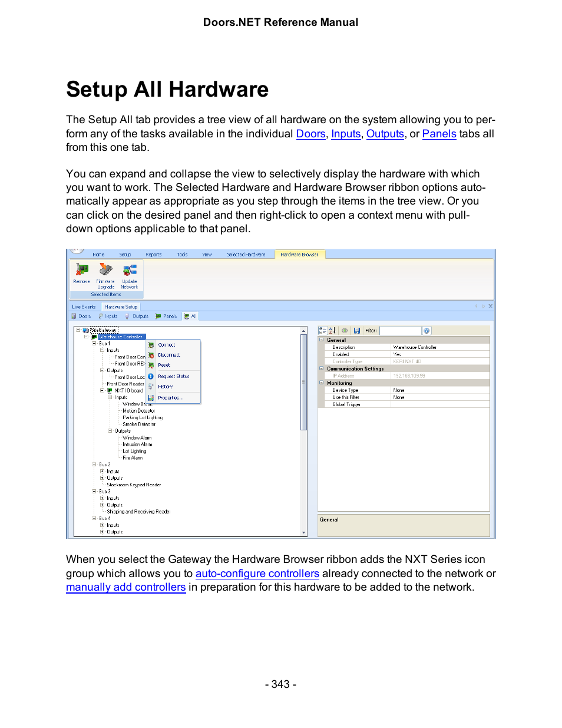The height and width of the screenshot is (728, 562).
Task: Click the save icon in the property grid toolbar
Action: pos(357,331)
